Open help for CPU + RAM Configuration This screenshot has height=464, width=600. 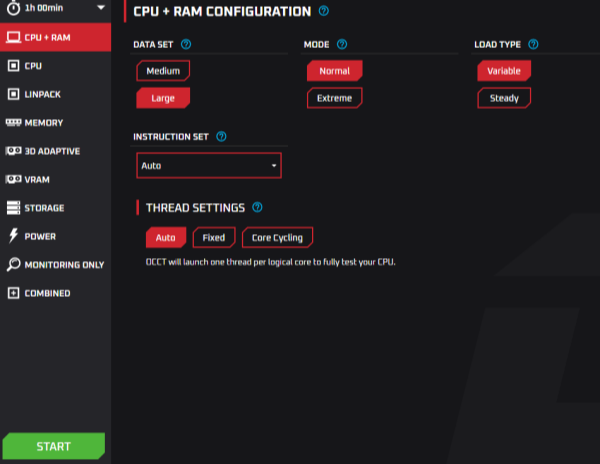click(323, 11)
